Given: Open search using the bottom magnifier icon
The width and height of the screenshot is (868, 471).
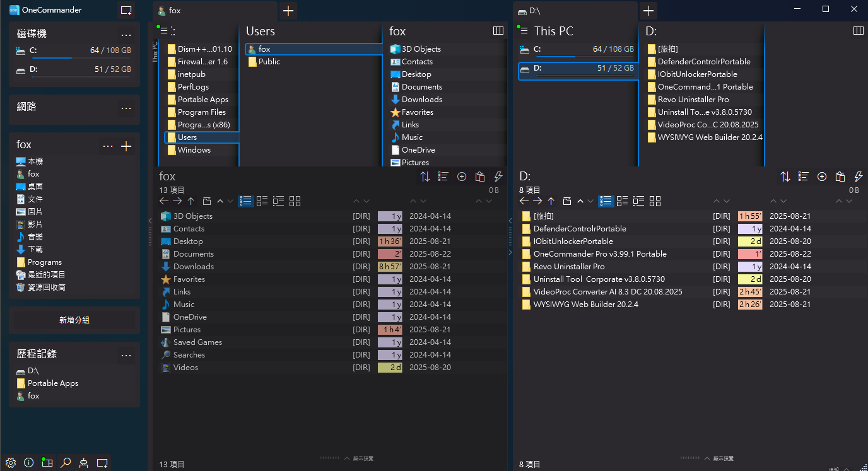Looking at the screenshot, I should [66, 463].
